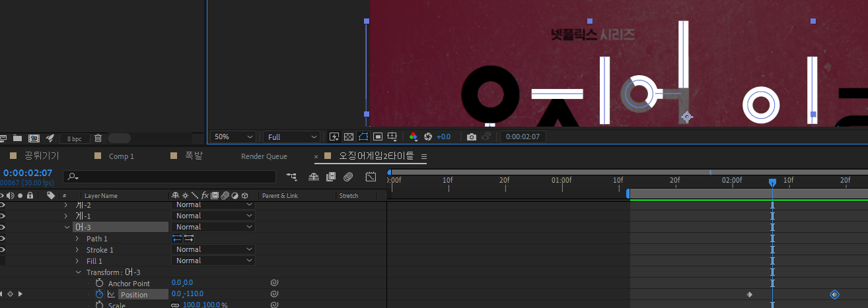Click the lock column header icon
Viewport: 868px width, 308px height.
[x=30, y=195]
